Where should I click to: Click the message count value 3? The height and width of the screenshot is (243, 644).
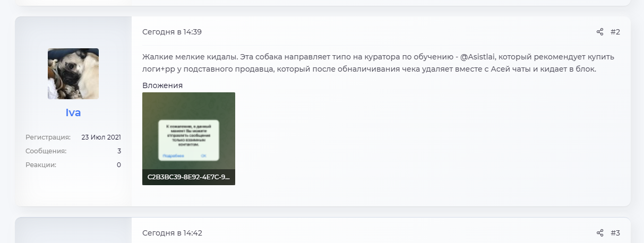[119, 151]
